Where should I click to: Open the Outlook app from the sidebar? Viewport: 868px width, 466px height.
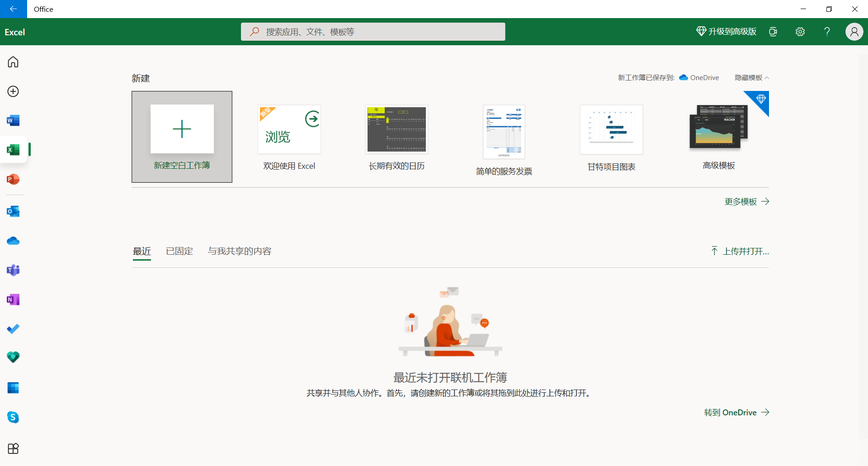(x=13, y=211)
